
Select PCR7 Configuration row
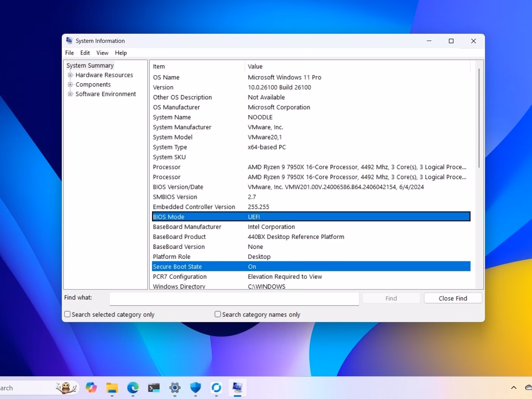tap(311, 276)
